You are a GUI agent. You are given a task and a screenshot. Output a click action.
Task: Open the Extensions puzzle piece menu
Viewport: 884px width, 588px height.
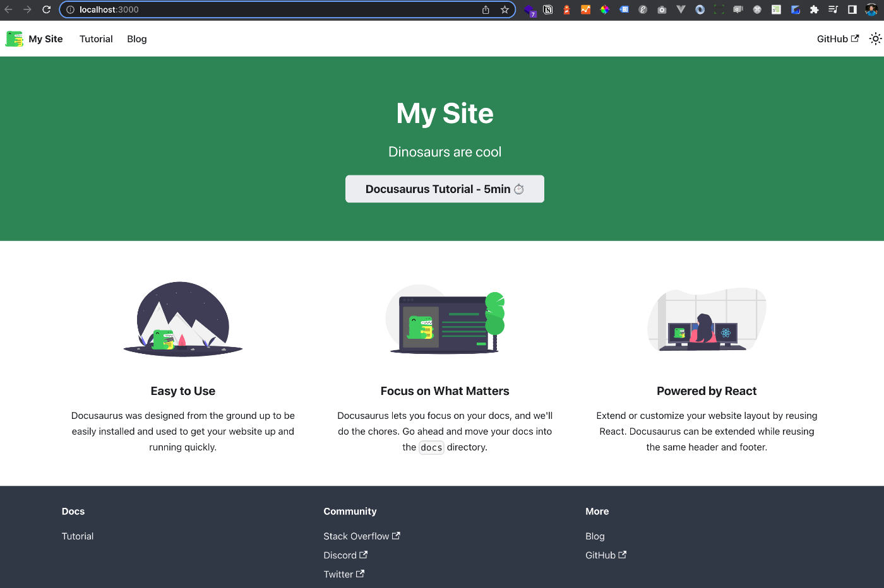814,9
